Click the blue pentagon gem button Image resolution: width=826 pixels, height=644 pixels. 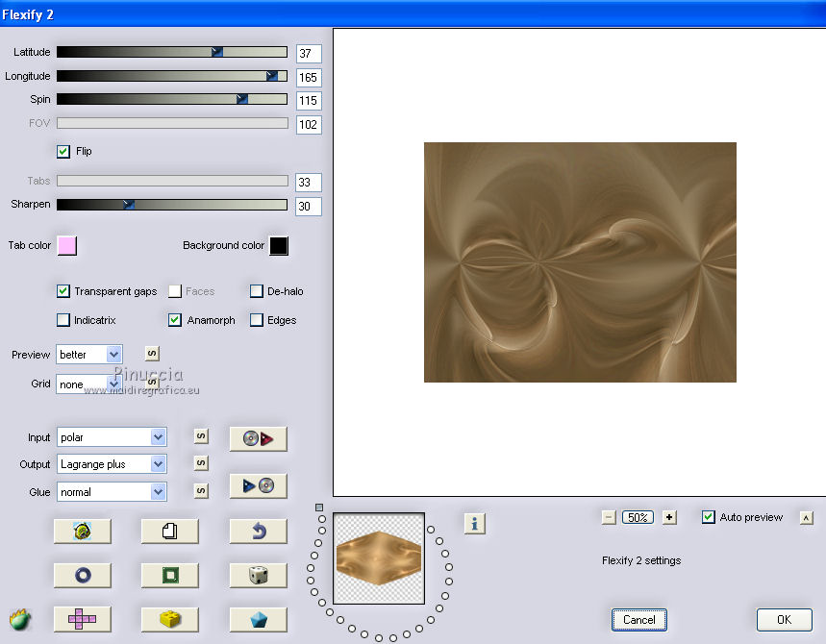258,619
